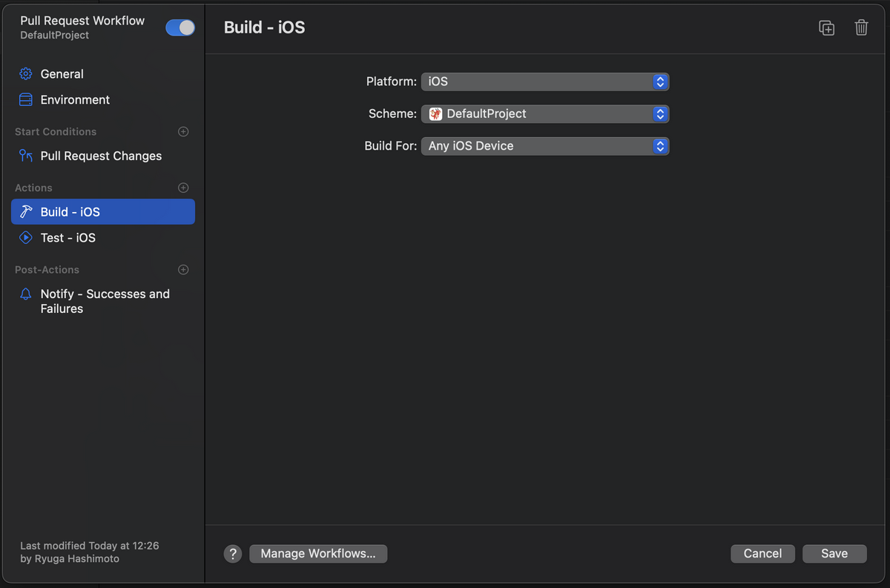The height and width of the screenshot is (588, 890).
Task: Toggle the Pull Request Workflow switch
Action: [180, 27]
